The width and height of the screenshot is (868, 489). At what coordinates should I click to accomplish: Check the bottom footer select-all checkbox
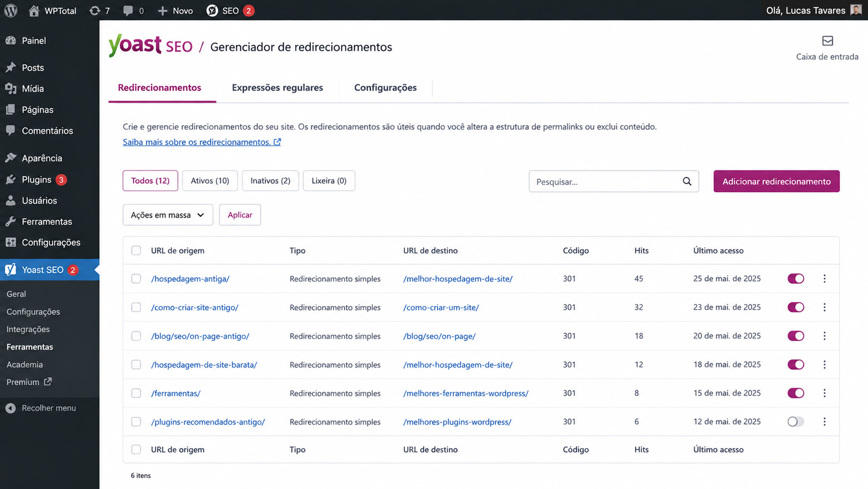136,450
